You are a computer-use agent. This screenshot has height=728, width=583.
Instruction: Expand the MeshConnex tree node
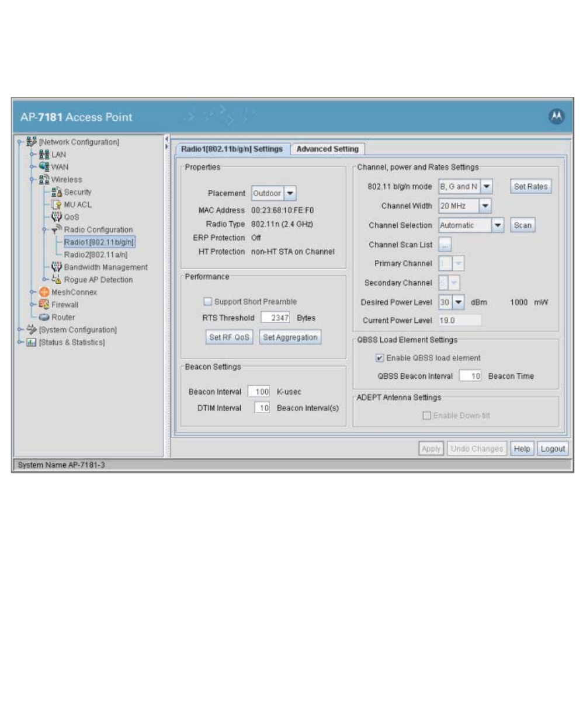pyautogui.click(x=32, y=292)
